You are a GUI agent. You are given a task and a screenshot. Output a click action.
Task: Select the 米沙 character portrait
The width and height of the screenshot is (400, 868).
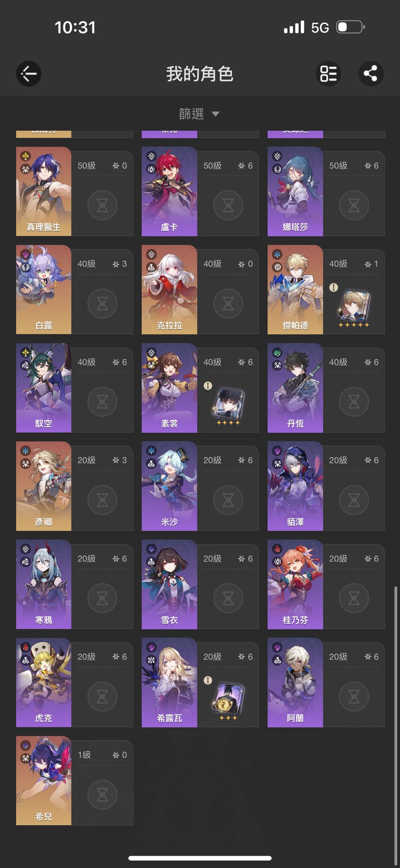pos(170,486)
